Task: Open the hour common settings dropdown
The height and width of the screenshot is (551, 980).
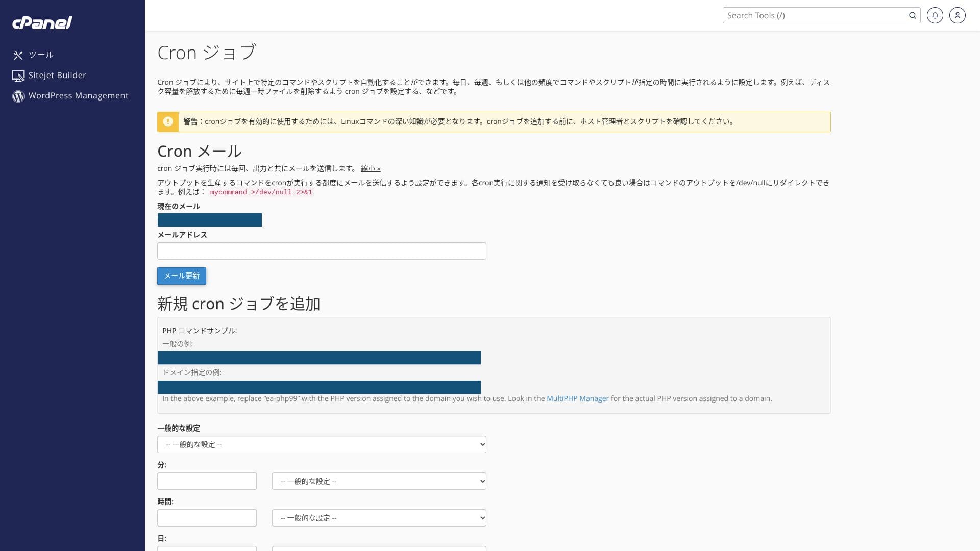Action: click(379, 518)
